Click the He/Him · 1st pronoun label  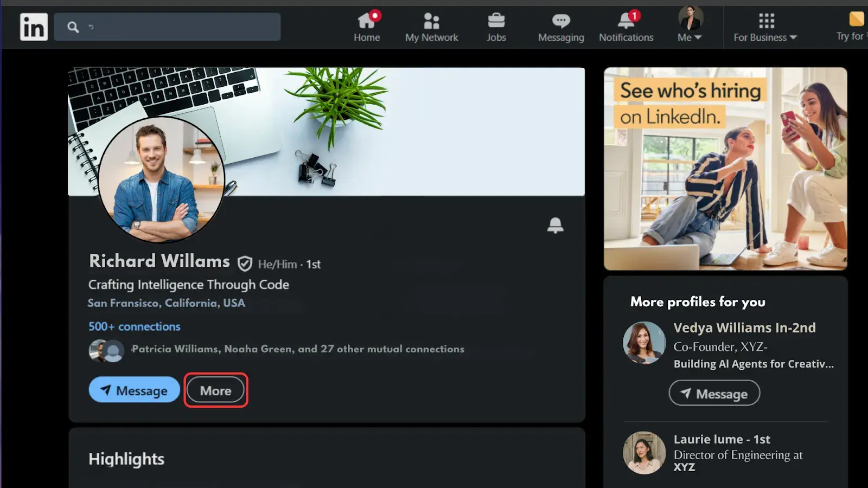[x=289, y=264]
